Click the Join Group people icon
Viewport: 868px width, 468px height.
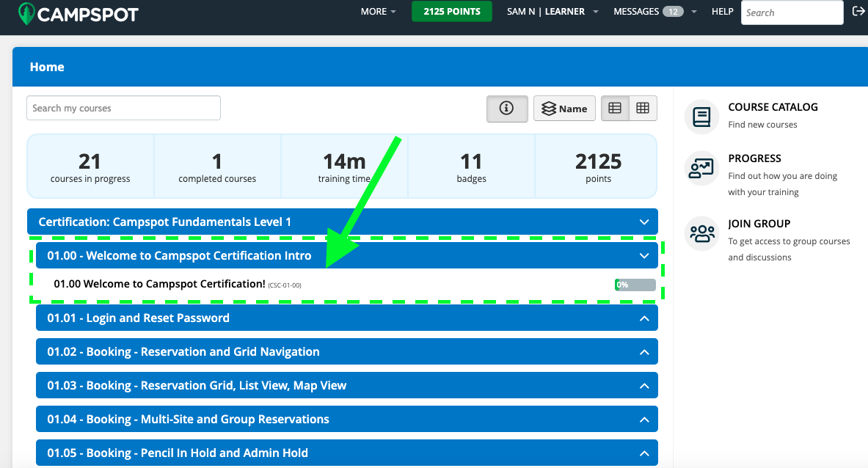pos(701,233)
